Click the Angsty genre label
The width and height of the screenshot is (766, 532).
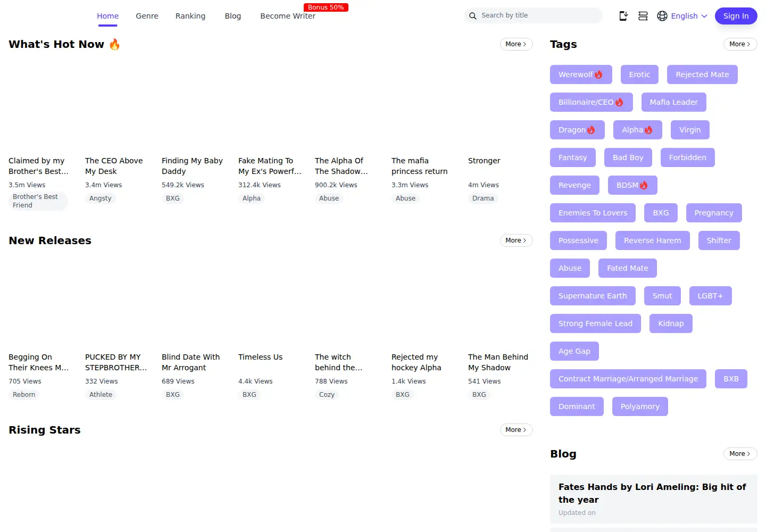[x=101, y=198]
